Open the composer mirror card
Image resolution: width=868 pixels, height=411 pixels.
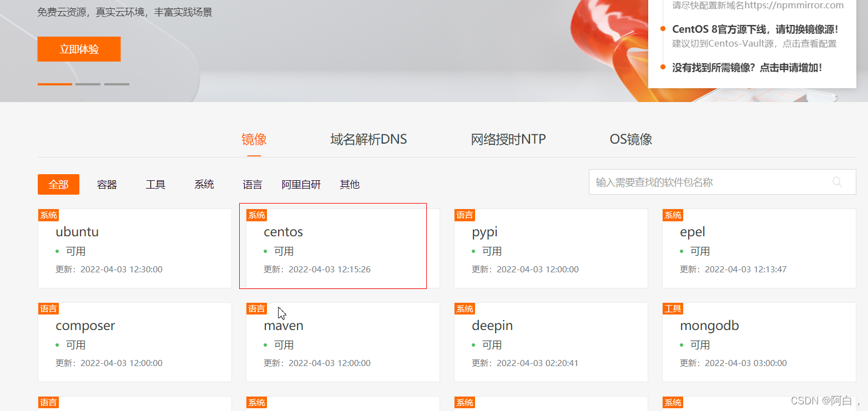coord(135,342)
